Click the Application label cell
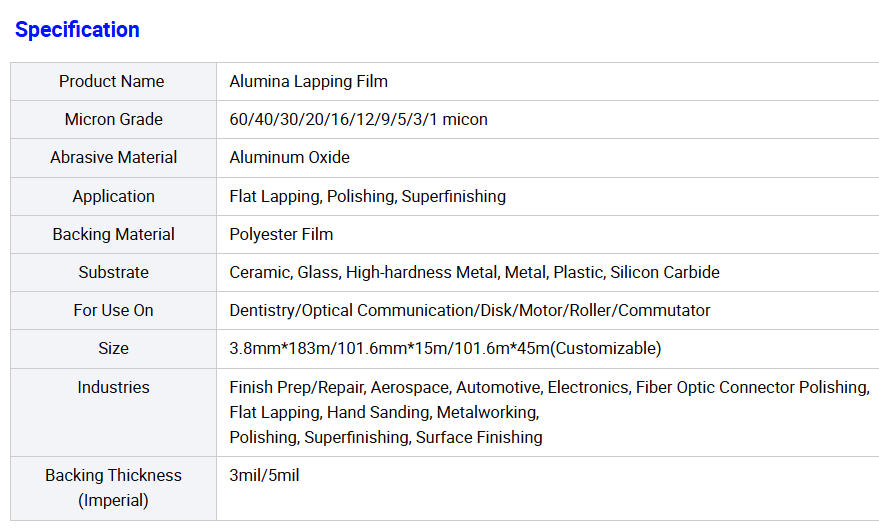Viewport: 879px width, 531px height. (x=113, y=196)
